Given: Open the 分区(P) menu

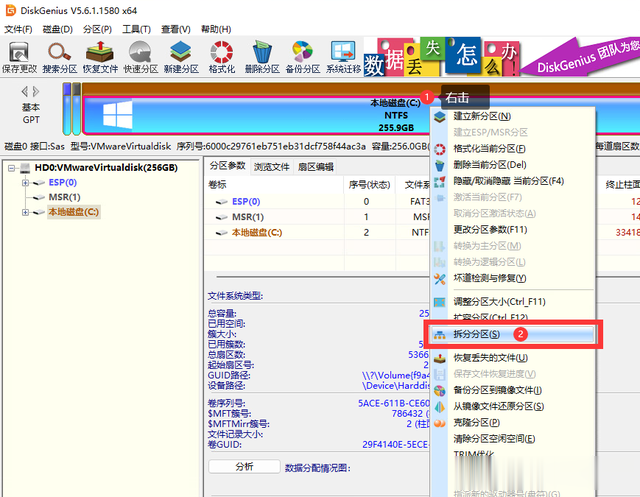Looking at the screenshot, I should pyautogui.click(x=97, y=29).
